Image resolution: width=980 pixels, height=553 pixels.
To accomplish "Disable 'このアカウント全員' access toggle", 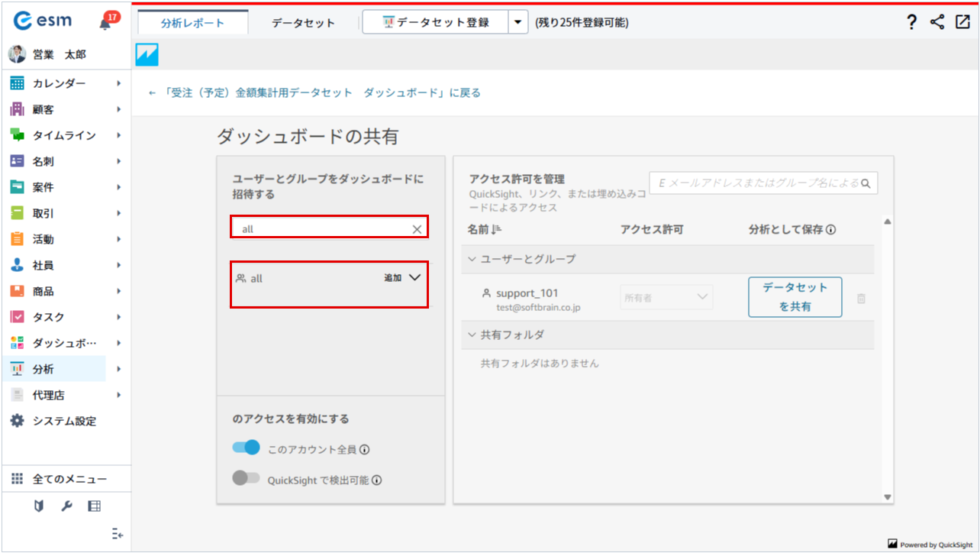I will pos(247,448).
